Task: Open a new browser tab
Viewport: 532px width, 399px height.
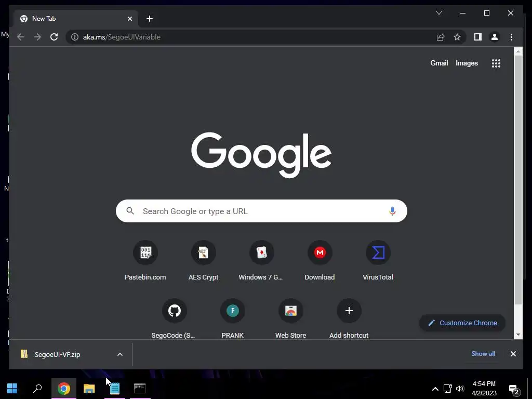Action: (149, 19)
